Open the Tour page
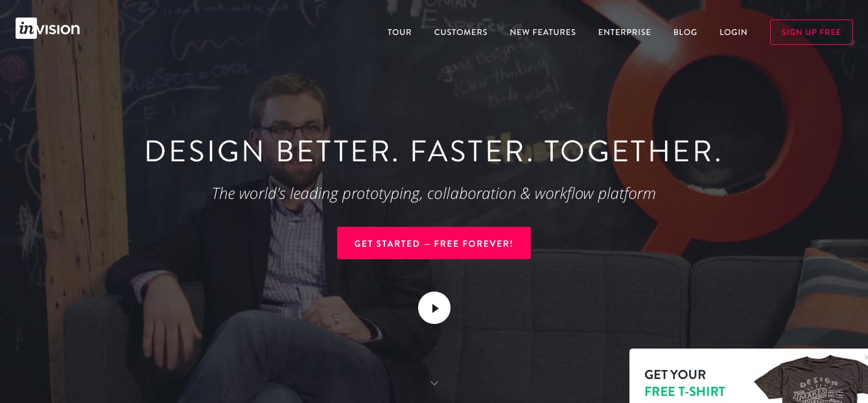Screen dimensions: 868x403 click(x=399, y=32)
